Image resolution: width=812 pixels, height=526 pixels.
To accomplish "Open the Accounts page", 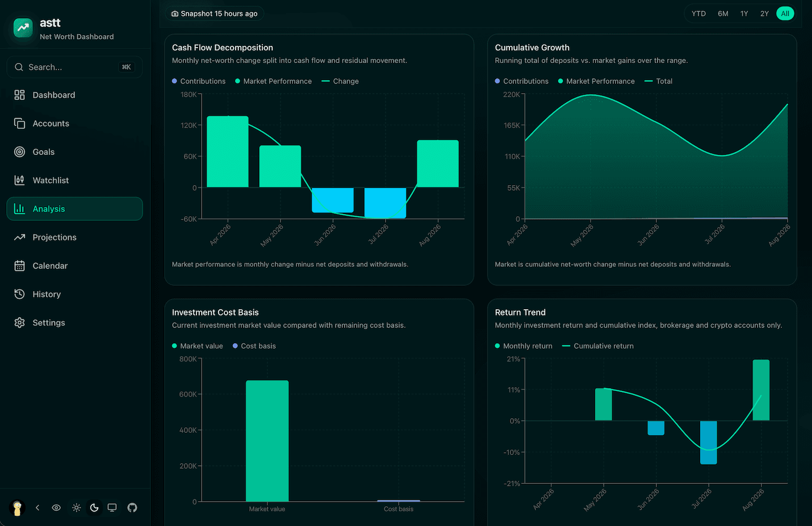I will tap(74, 124).
